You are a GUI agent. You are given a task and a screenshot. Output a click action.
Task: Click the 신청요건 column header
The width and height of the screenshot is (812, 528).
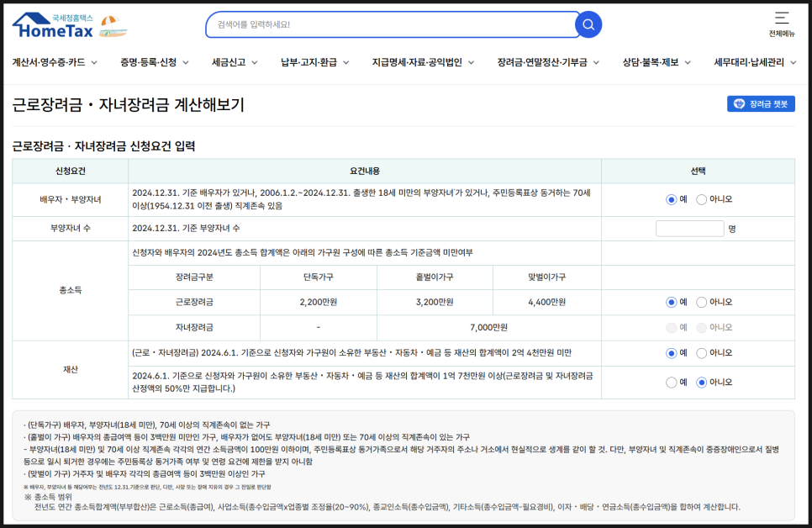point(71,171)
